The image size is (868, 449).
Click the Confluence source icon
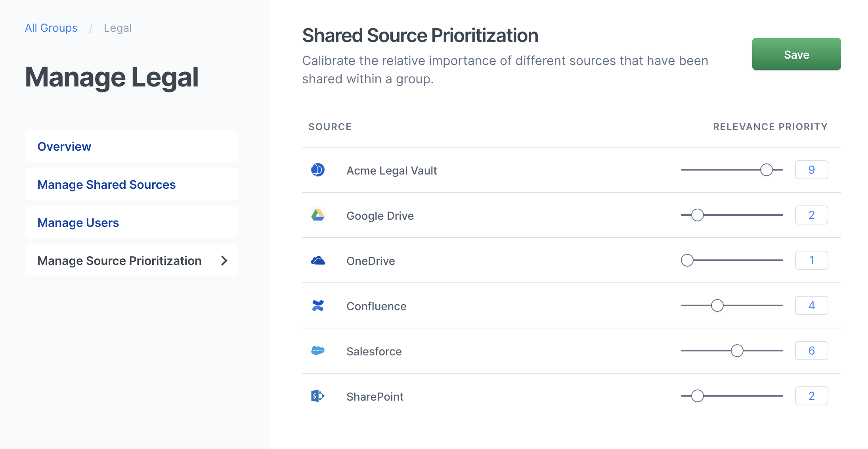click(x=318, y=305)
